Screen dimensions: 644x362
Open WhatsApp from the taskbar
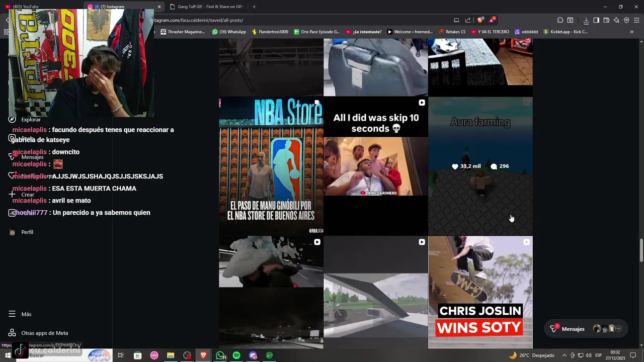pyautogui.click(x=220, y=355)
